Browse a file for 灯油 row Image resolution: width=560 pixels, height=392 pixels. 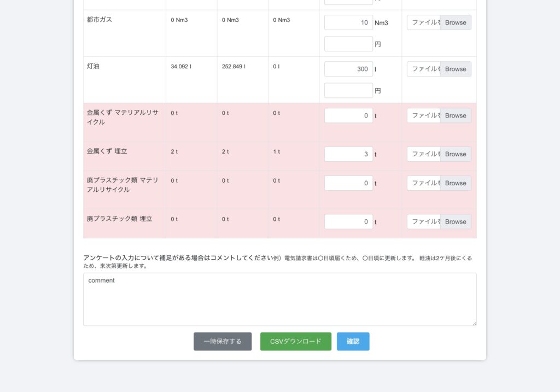456,69
